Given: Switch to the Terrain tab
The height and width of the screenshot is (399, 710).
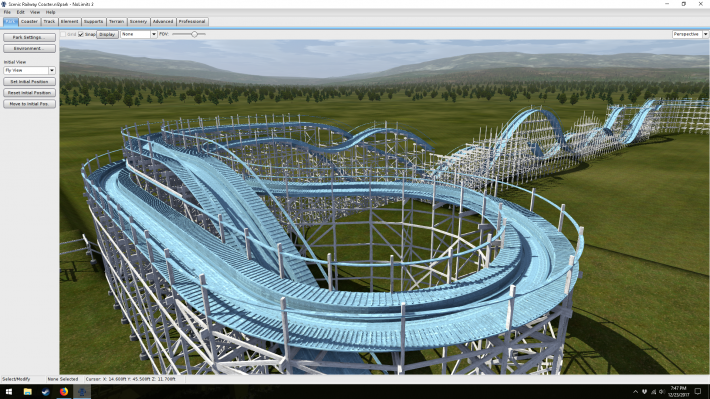Looking at the screenshot, I should 116,22.
